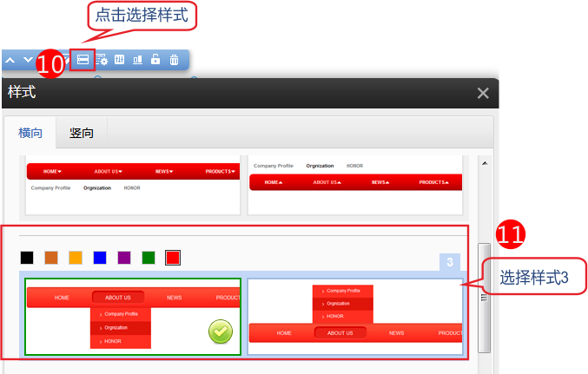The height and width of the screenshot is (374, 588).
Task: Click the sliders adjustment icon in toolbar
Action: (120, 60)
